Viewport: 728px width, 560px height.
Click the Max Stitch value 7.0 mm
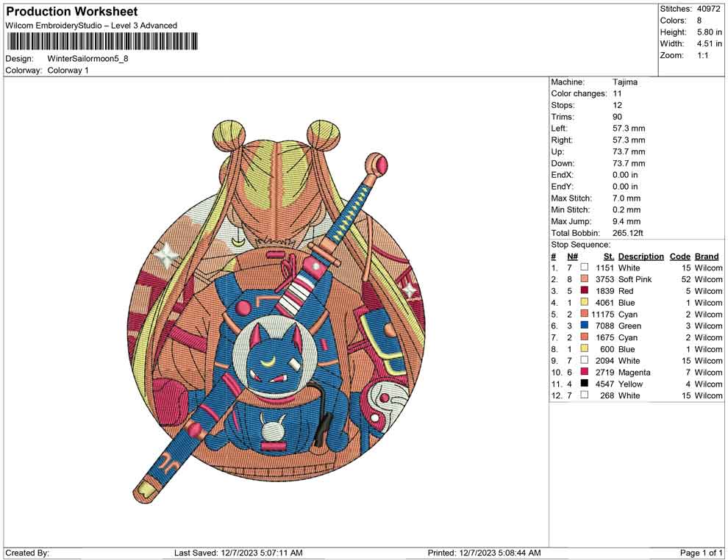[x=627, y=198]
